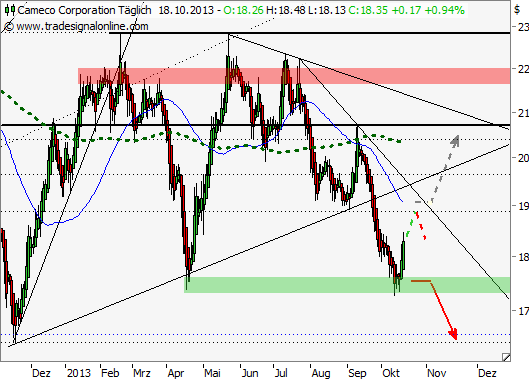Click the Feb label on time axis
This screenshot has height=380, width=529.
coord(110,373)
